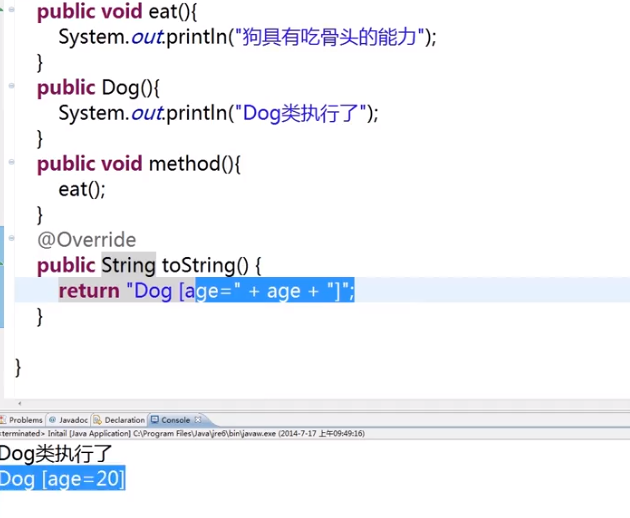Viewport: 630px width, 518px height.
Task: Open the Declaration tab
Action: 119,420
